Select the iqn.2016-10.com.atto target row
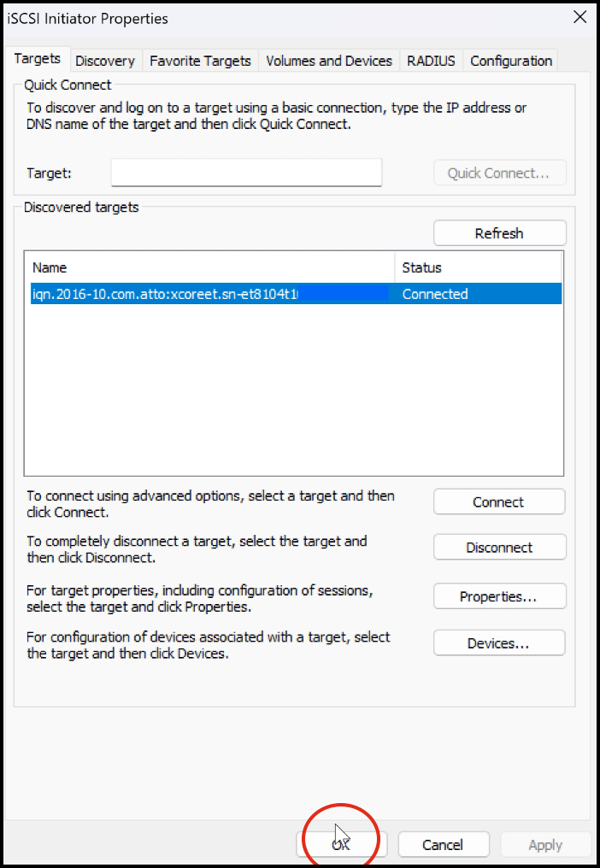 (171, 294)
